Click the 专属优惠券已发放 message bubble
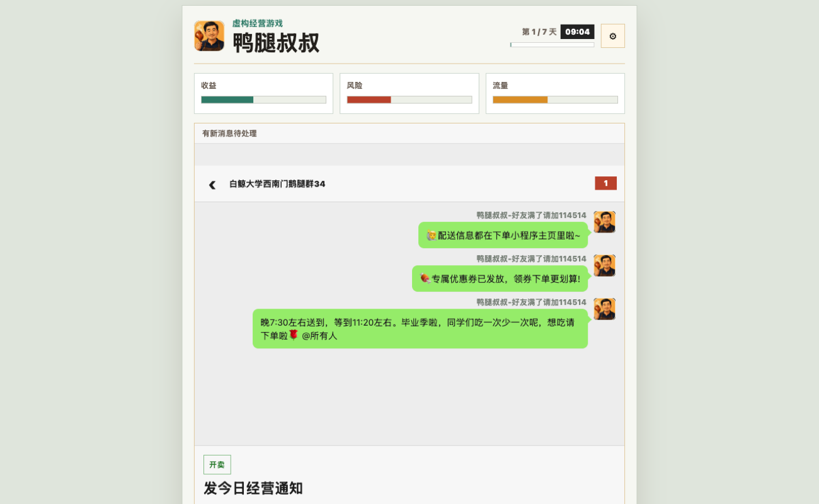Image resolution: width=819 pixels, height=504 pixels. tap(500, 278)
